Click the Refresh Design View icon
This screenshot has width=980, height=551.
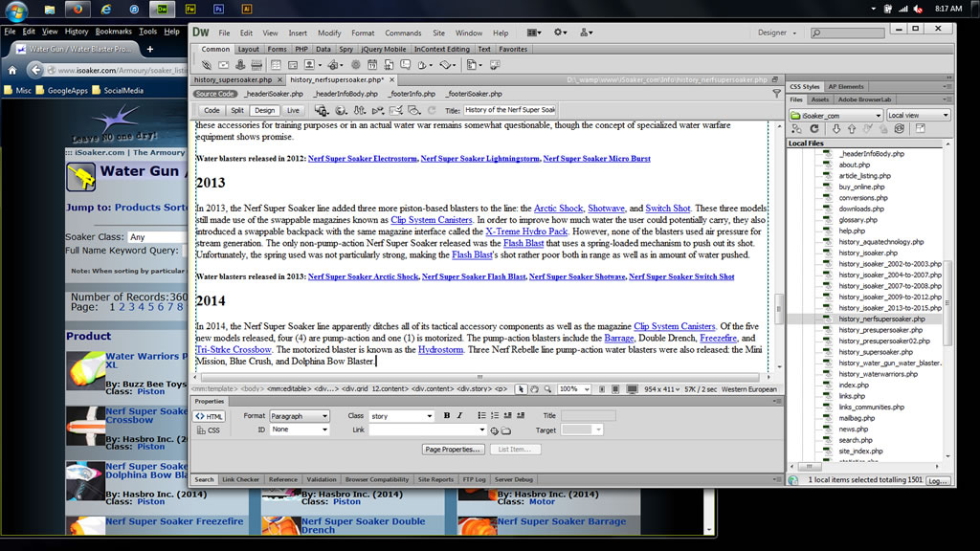click(x=432, y=111)
